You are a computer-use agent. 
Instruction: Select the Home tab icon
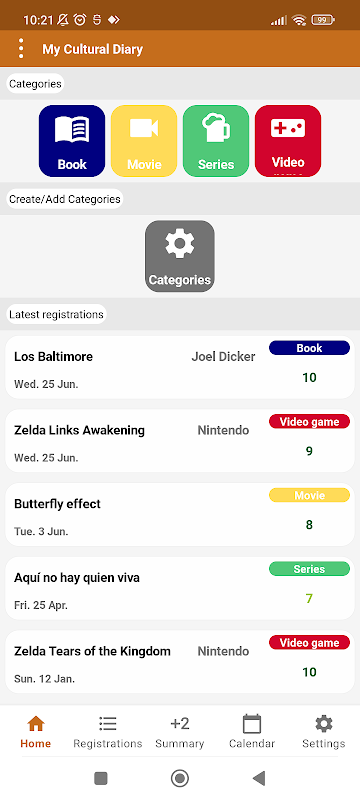(36, 723)
